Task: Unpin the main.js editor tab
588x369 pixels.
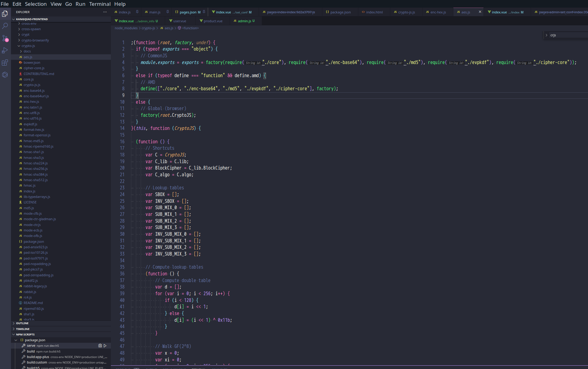Action: pos(168,12)
